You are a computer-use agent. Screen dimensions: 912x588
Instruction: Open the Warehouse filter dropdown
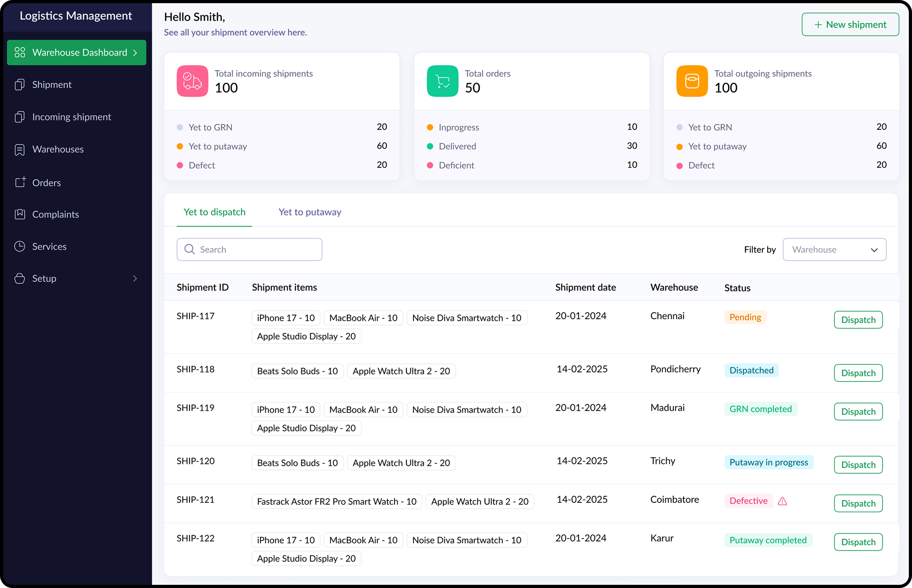coord(834,250)
